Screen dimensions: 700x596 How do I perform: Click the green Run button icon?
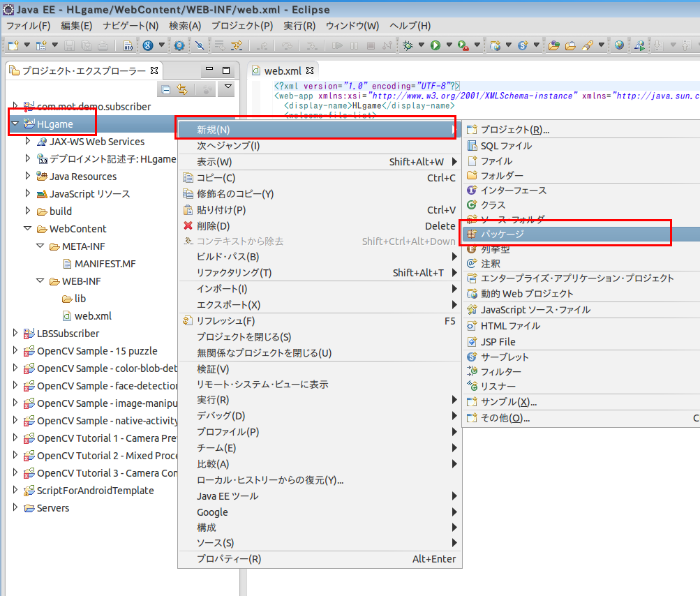435,45
